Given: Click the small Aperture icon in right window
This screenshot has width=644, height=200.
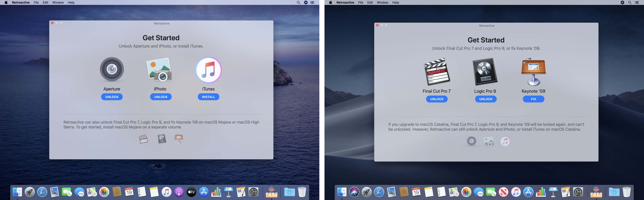Looking at the screenshot, I should [471, 141].
